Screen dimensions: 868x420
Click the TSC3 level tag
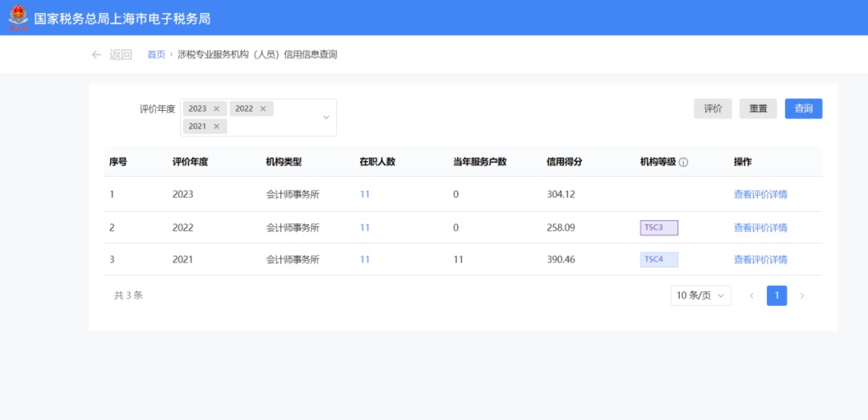pyautogui.click(x=658, y=228)
